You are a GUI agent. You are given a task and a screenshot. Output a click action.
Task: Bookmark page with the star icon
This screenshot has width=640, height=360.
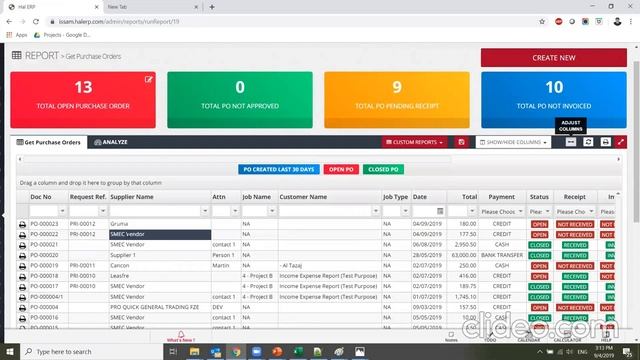pyautogui.click(x=542, y=22)
